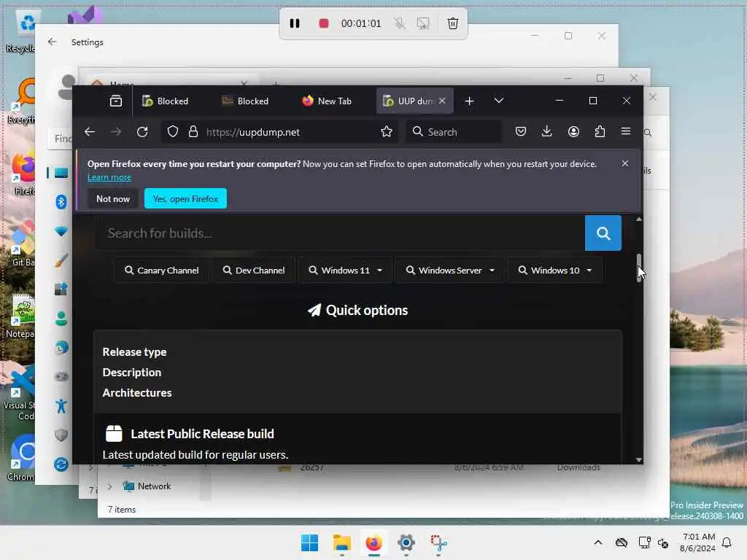
Task: Open the Extensions puzzle icon
Action: (x=600, y=132)
